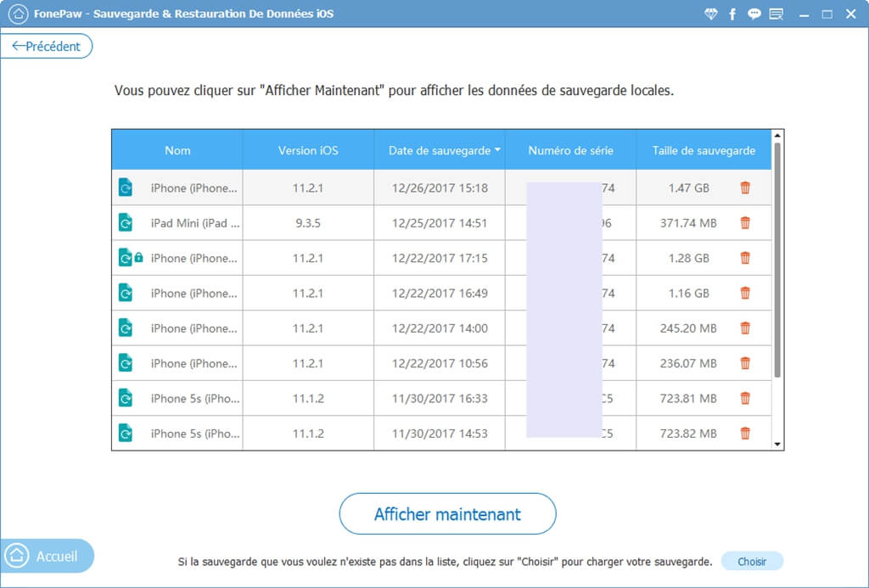Select the size cell 723.82 MB
Screen dimensions: 869x588
(x=688, y=433)
